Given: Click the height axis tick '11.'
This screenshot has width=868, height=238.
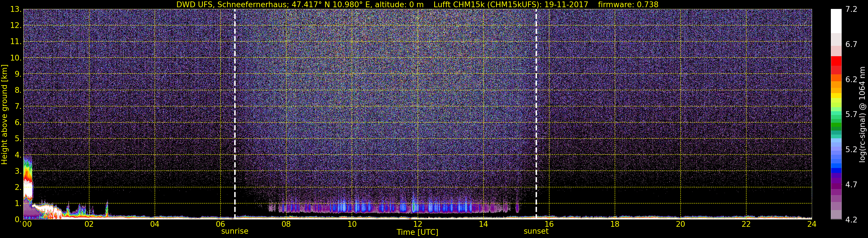Looking at the screenshot, I should coord(16,41).
